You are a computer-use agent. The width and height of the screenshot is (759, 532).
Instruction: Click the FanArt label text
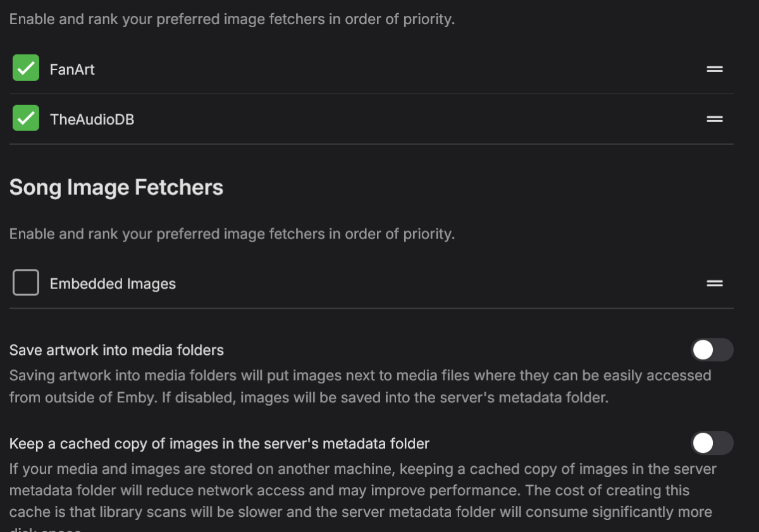(x=72, y=69)
